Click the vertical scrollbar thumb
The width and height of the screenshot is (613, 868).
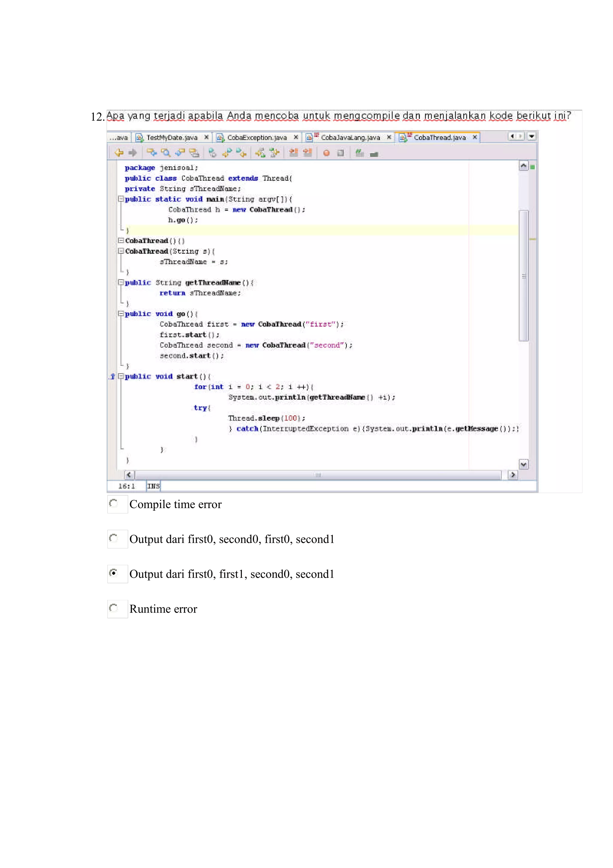tap(524, 276)
